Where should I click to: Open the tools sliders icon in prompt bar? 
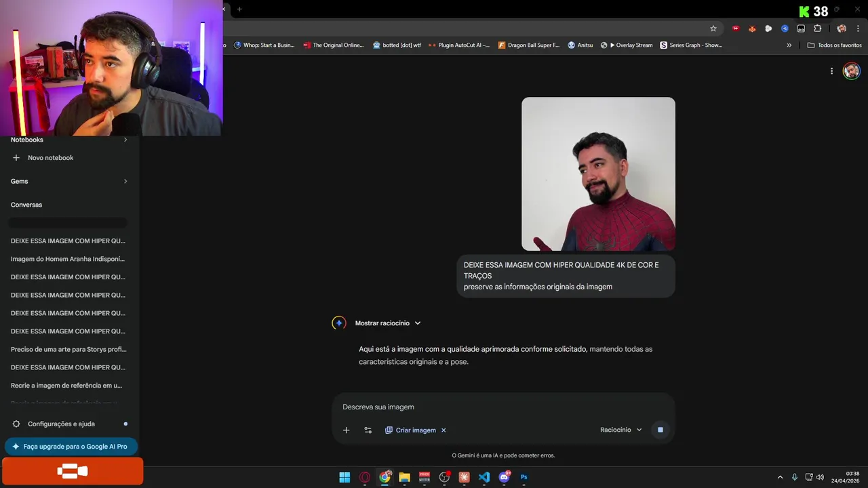(x=368, y=430)
